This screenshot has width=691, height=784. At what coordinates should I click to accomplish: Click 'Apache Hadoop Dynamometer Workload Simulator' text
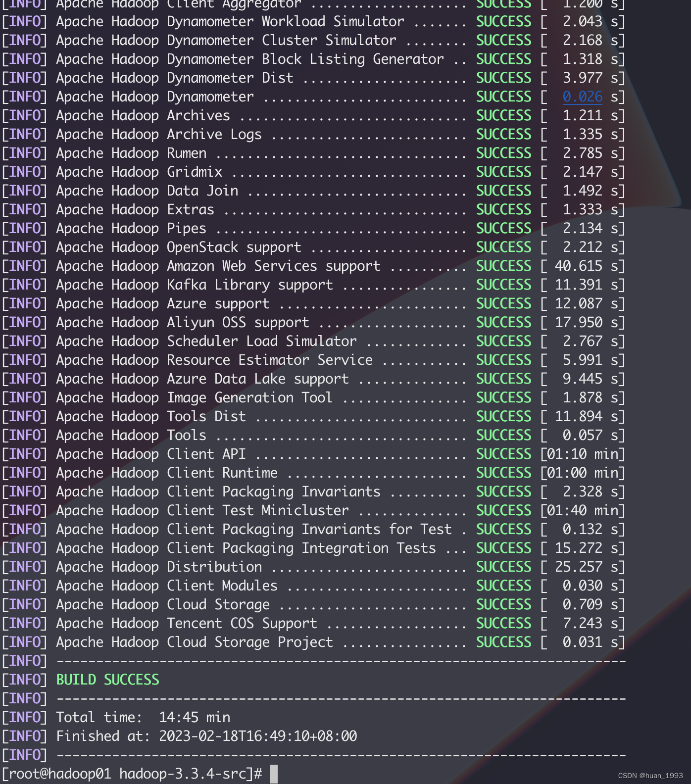[x=230, y=21]
